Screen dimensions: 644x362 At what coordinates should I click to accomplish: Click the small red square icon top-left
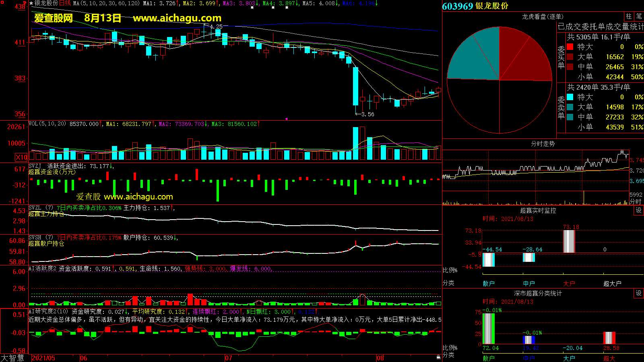tap(2, 3)
